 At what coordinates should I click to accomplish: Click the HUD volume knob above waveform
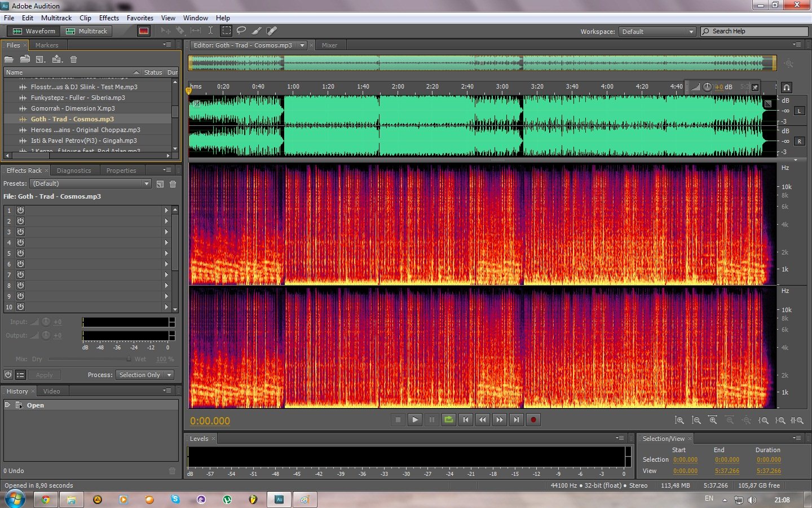pyautogui.click(x=708, y=87)
